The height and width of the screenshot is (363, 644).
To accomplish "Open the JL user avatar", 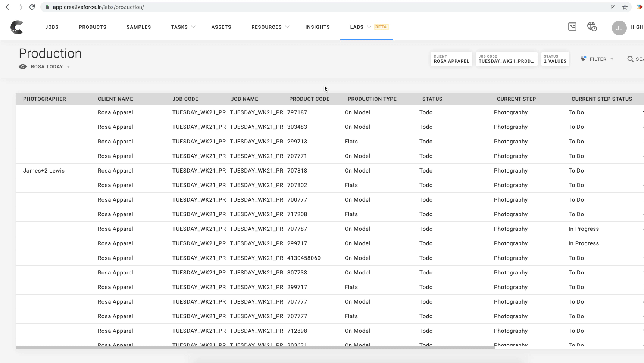I will pos(619,28).
